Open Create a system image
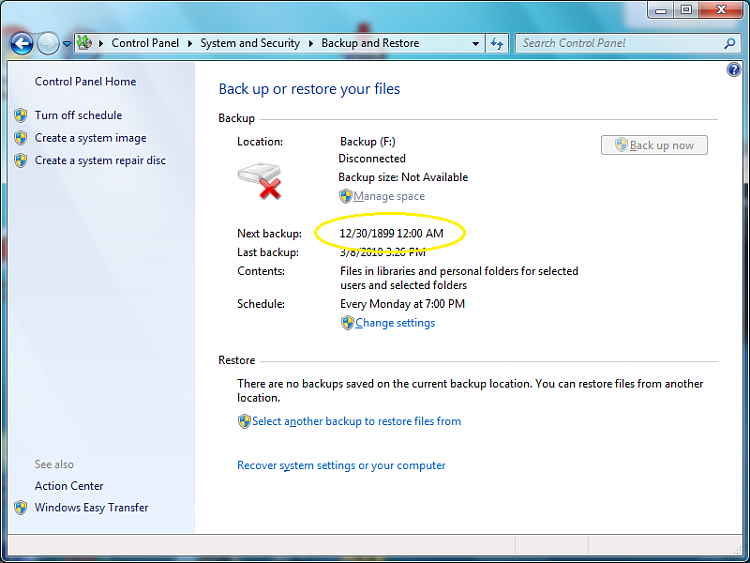 click(90, 138)
